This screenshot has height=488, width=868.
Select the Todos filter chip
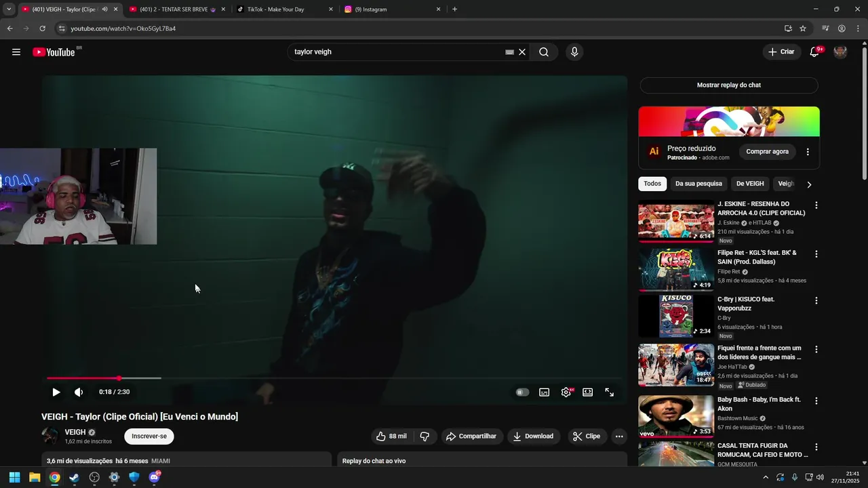(x=652, y=184)
